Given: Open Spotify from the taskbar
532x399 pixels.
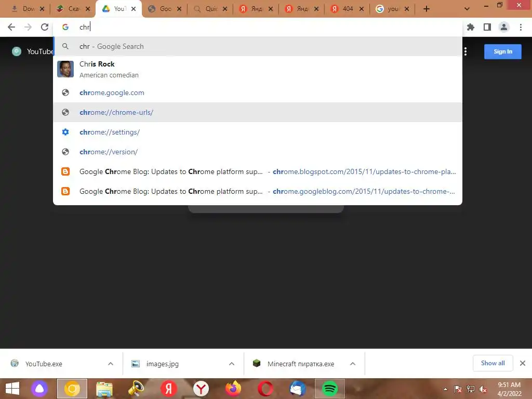Looking at the screenshot, I should click(x=330, y=389).
